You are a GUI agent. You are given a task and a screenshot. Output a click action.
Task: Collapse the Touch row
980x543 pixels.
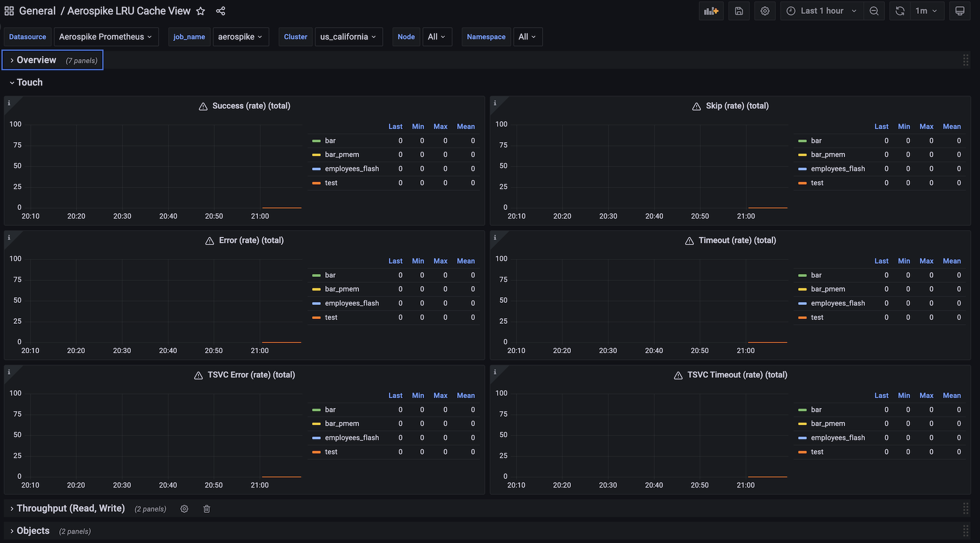pos(26,83)
